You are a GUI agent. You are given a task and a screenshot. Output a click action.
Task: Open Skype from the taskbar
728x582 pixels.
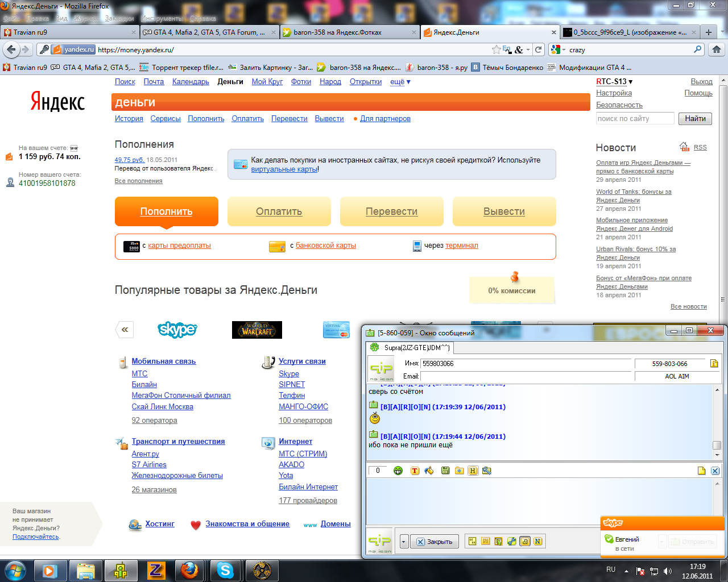[225, 570]
